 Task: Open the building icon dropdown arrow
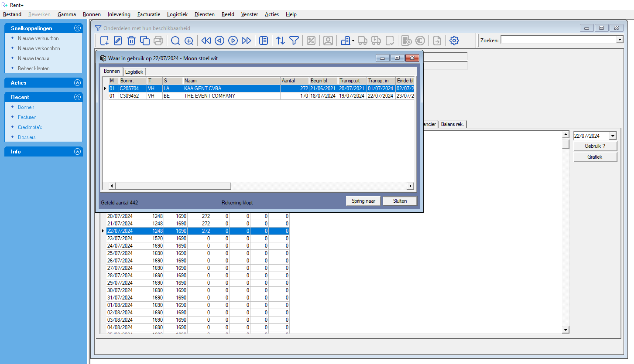point(353,41)
